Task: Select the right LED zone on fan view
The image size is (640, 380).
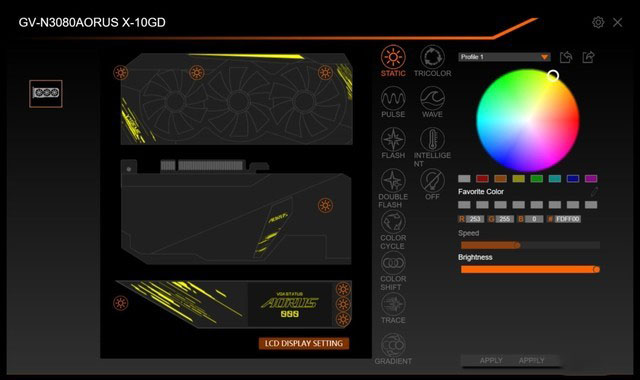Action: 325,73
